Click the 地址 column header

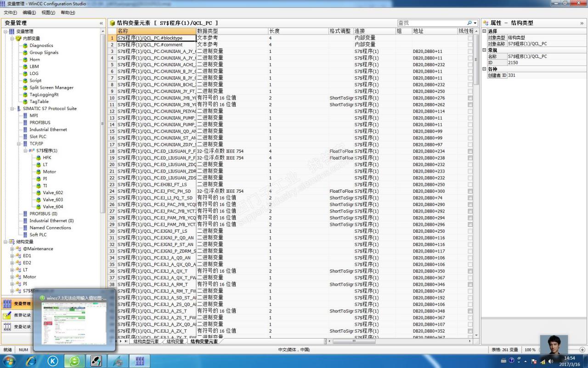click(x=435, y=31)
